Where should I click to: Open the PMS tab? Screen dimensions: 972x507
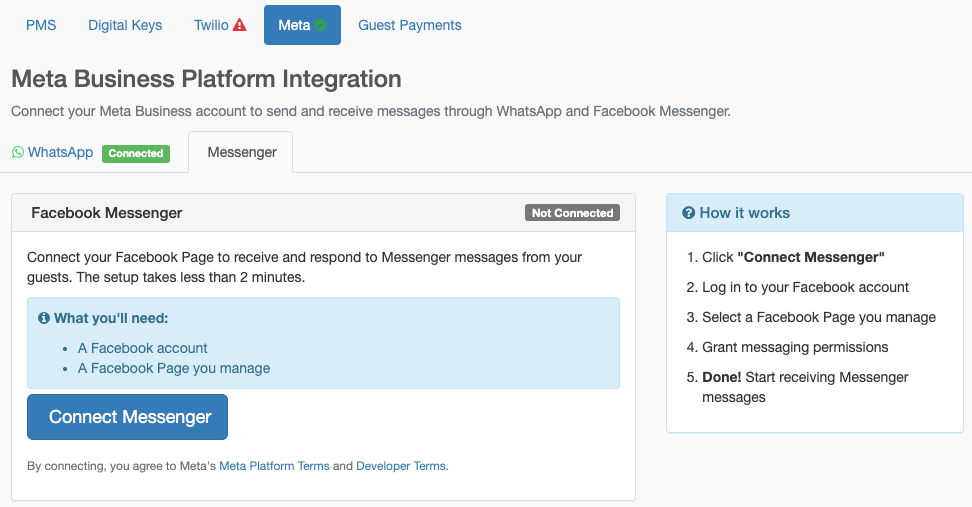click(41, 25)
